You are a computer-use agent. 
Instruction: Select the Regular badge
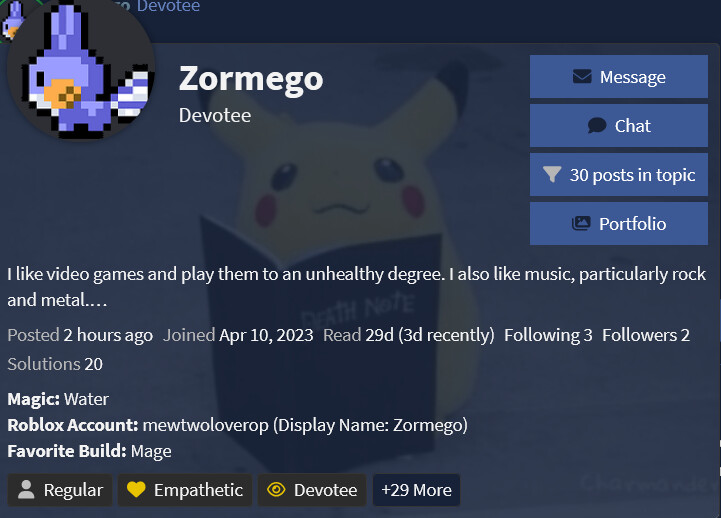pos(60,490)
